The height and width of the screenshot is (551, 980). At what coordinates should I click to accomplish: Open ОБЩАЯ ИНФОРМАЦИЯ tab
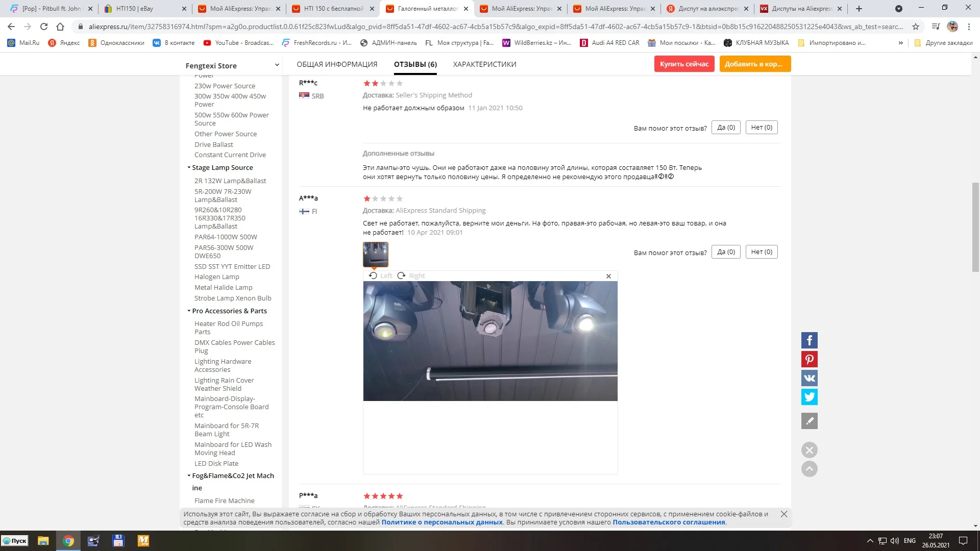(337, 64)
